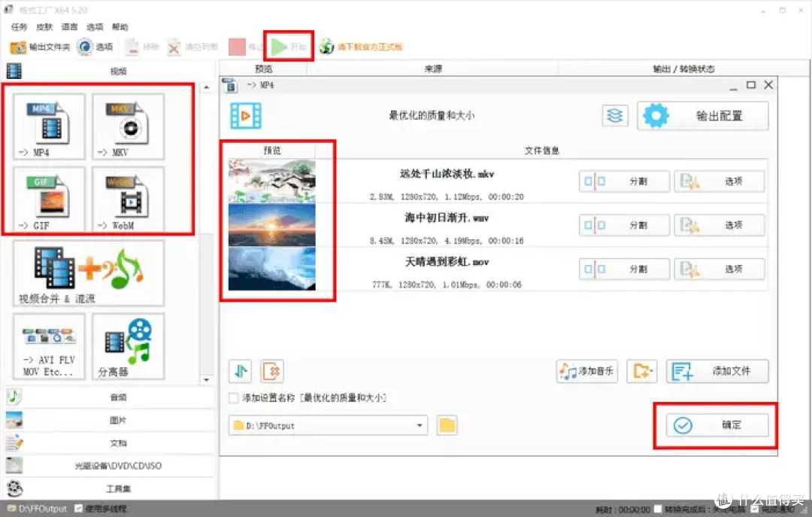Click the 文件信息 column header
This screenshot has width=812, height=517.
coord(541,151)
